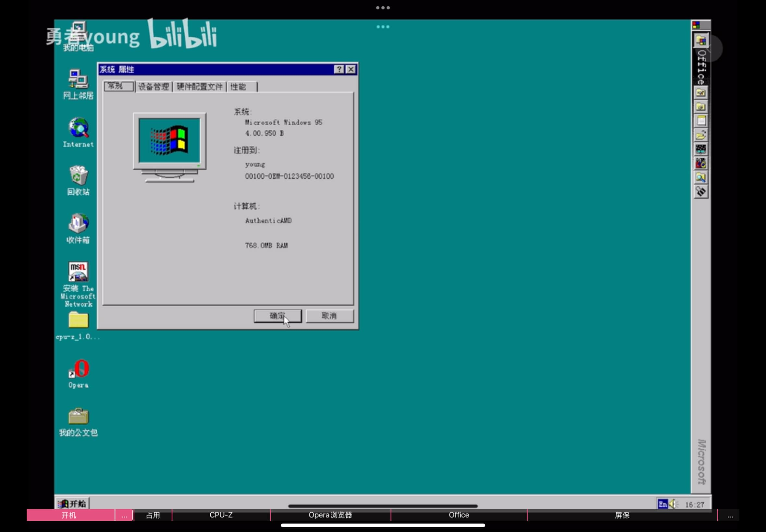766x532 pixels.
Task: Open the Office shortcut bar control menu icon
Action: tap(696, 25)
